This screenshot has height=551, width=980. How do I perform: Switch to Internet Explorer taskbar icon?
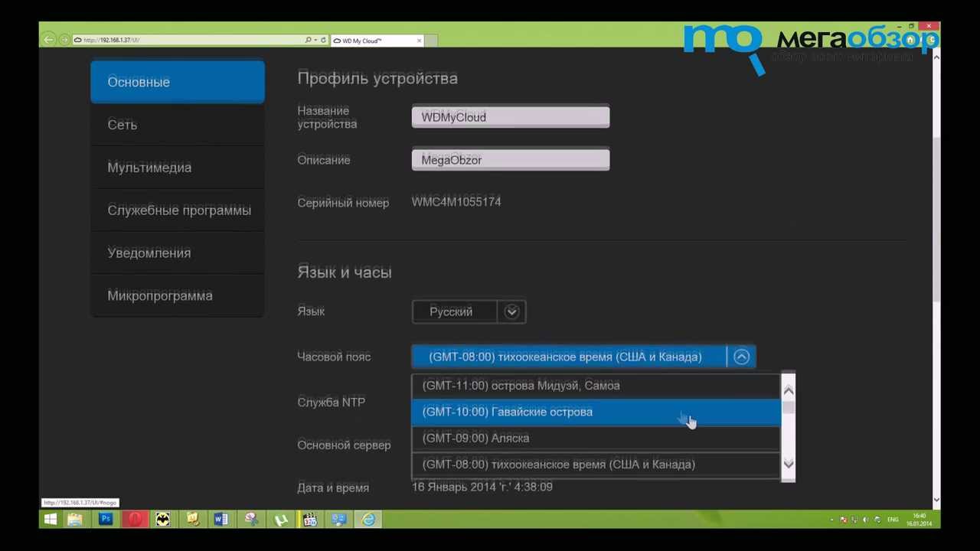[368, 520]
